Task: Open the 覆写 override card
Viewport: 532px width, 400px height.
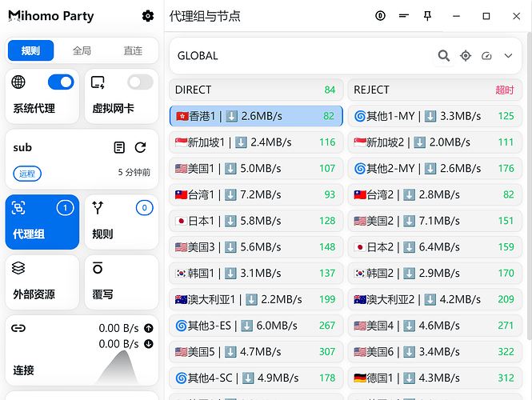Action: pyautogui.click(x=122, y=282)
